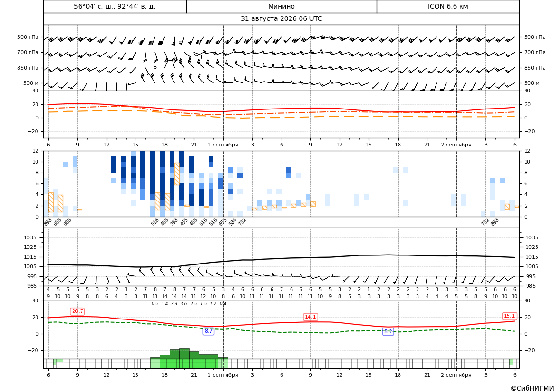The height and width of the screenshot is (392, 554).
Task: Click '2 сентября' on the upper temperature axis
Action: (456, 145)
